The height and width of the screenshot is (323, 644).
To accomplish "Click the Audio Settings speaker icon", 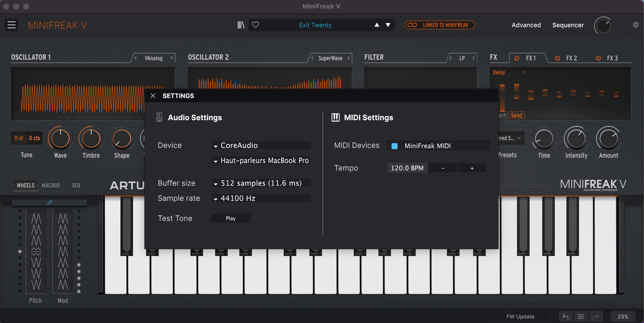I will (159, 117).
